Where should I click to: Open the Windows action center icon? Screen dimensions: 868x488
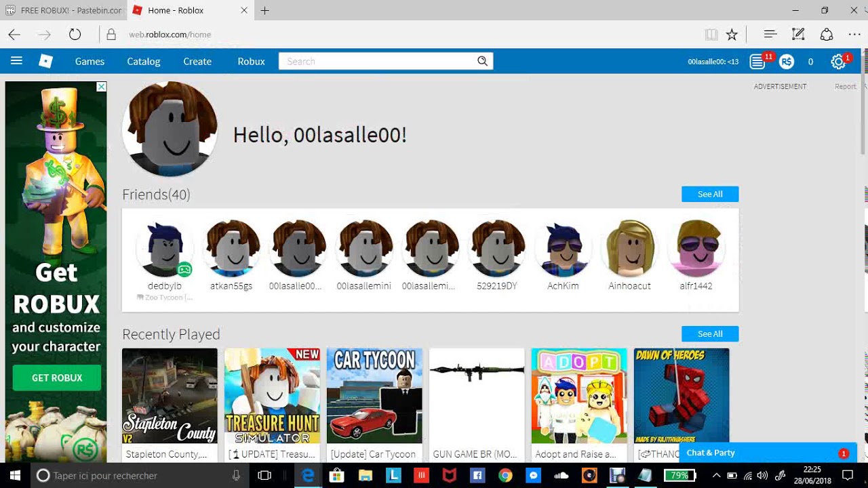847,476
